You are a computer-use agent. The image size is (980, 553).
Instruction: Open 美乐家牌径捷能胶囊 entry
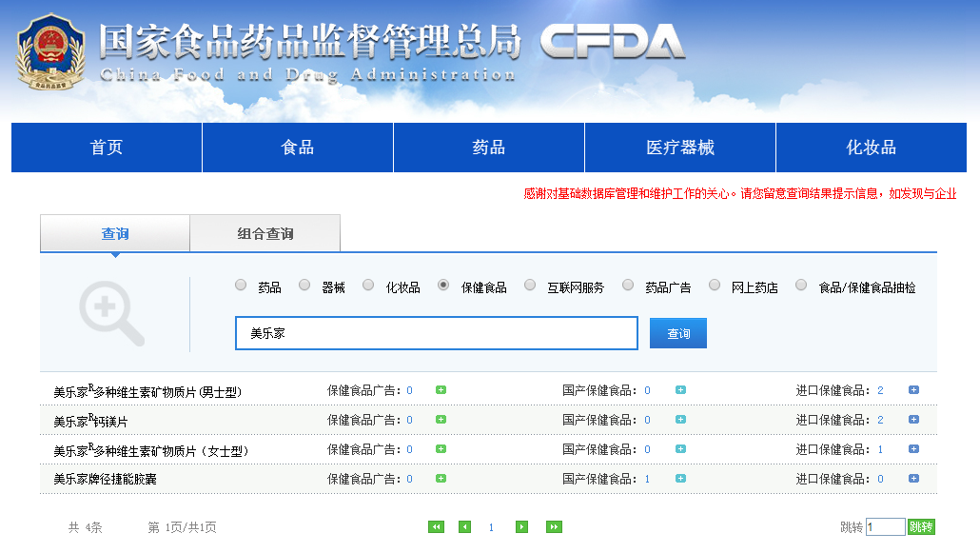(x=105, y=479)
